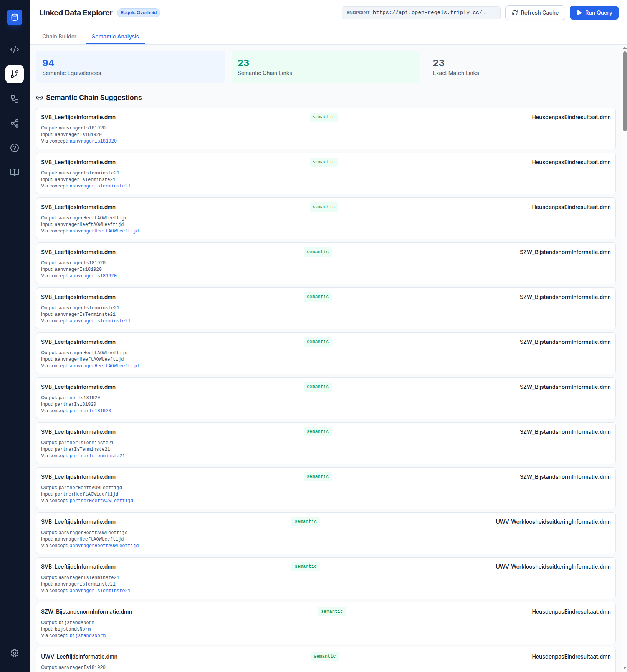The image size is (627, 672).
Task: Click the 94 Semantic Equivalences card
Action: click(x=131, y=67)
